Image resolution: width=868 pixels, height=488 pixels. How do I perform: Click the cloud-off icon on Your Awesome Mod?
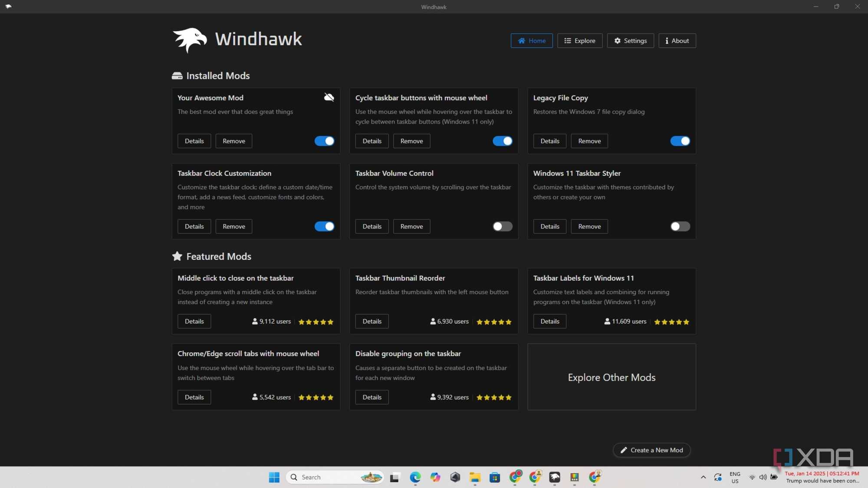coord(329,97)
